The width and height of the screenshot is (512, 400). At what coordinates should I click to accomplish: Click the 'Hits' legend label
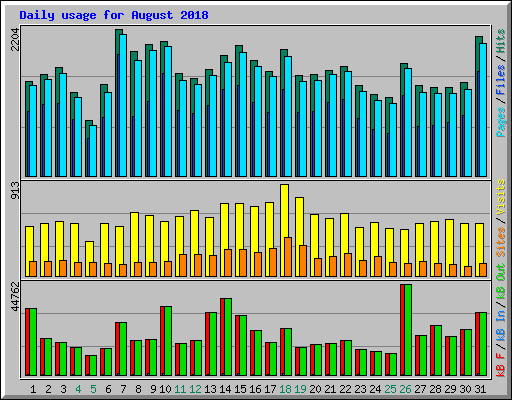[x=500, y=41]
